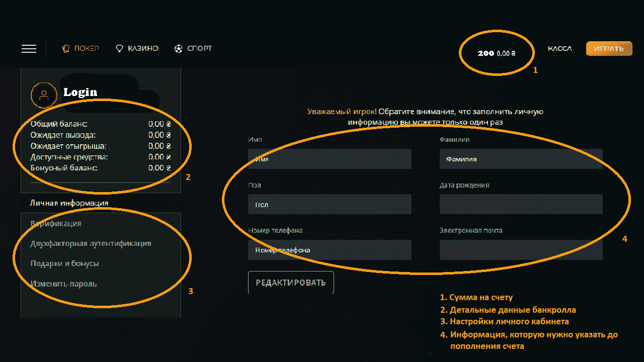Click the Бонусный баланс row
Image resolution: width=644 pixels, height=362 pixels.
(x=101, y=168)
